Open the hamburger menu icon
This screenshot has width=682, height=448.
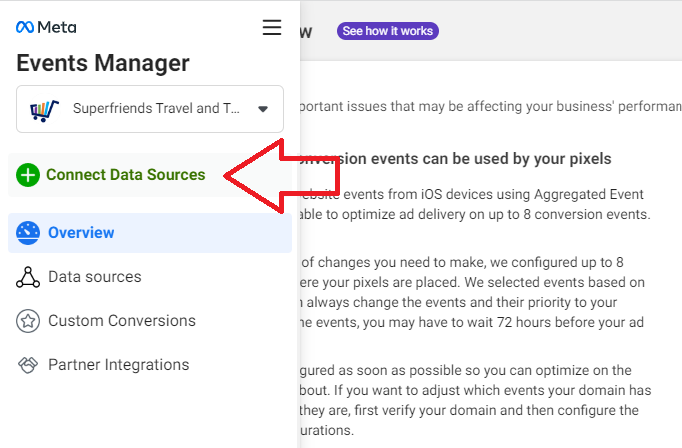point(272,27)
